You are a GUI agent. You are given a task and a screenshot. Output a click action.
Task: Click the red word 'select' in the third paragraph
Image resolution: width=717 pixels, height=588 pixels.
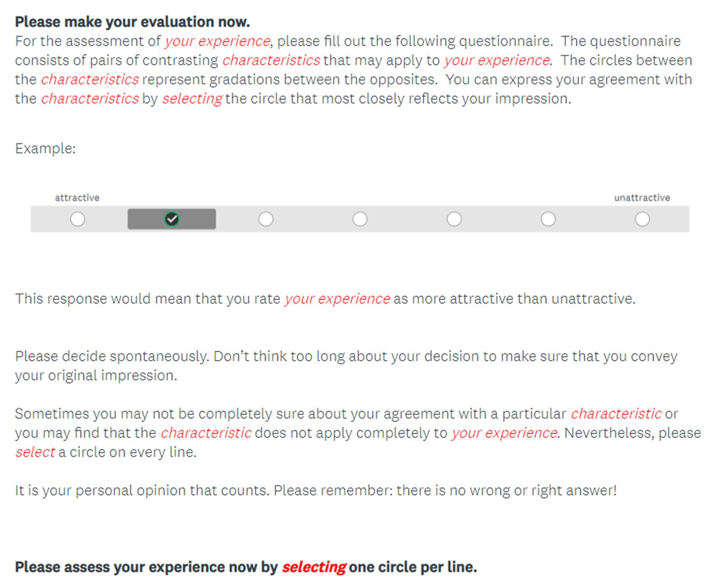coord(35,452)
